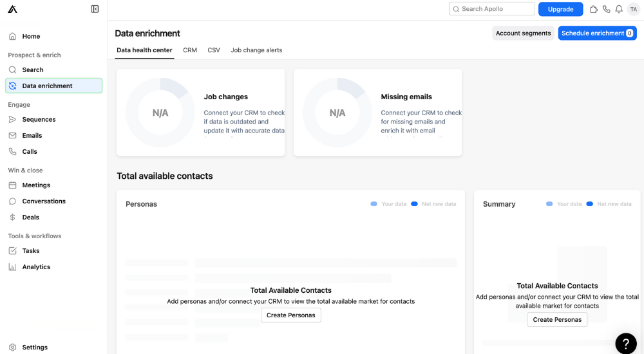Open Settings in the sidebar

pyautogui.click(x=54, y=348)
